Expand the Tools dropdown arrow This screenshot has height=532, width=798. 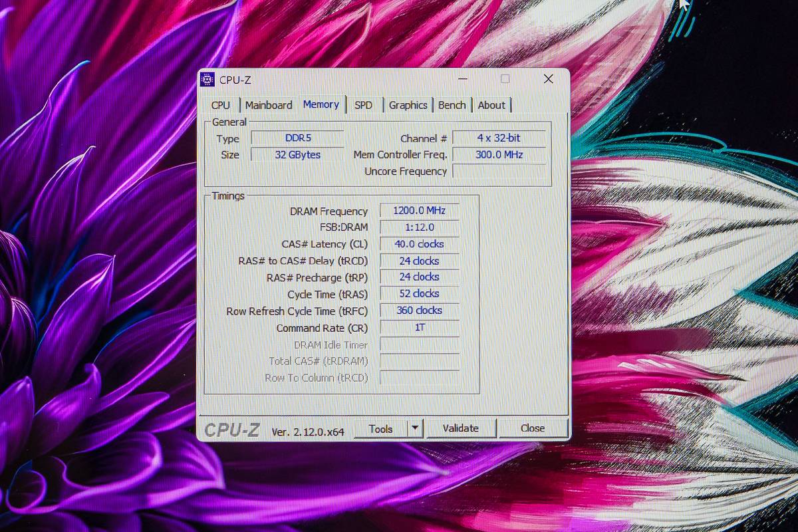coord(415,429)
